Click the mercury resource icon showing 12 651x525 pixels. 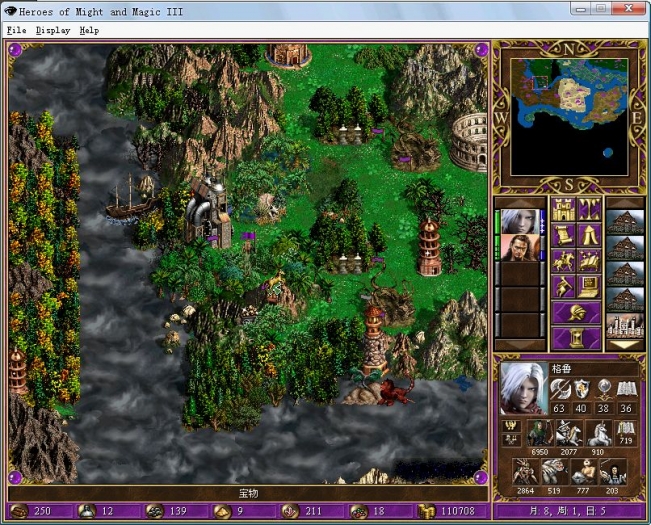[x=87, y=511]
